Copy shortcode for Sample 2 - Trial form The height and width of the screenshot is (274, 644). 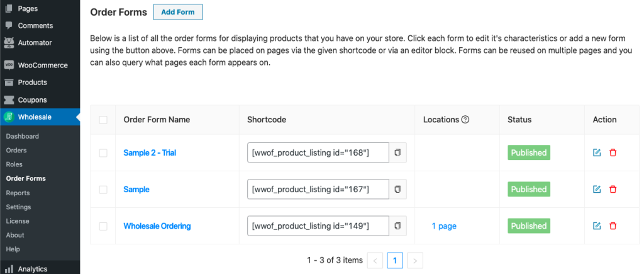tap(397, 152)
